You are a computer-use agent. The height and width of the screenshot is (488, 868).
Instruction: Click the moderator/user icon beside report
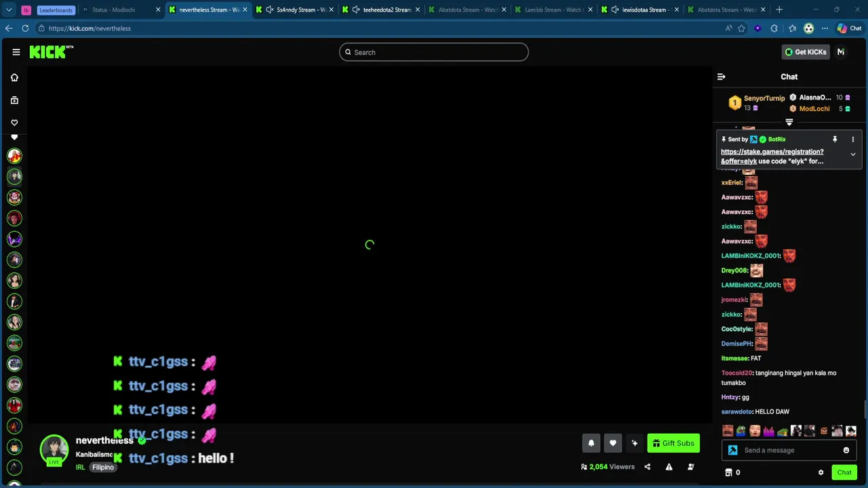[x=690, y=467]
